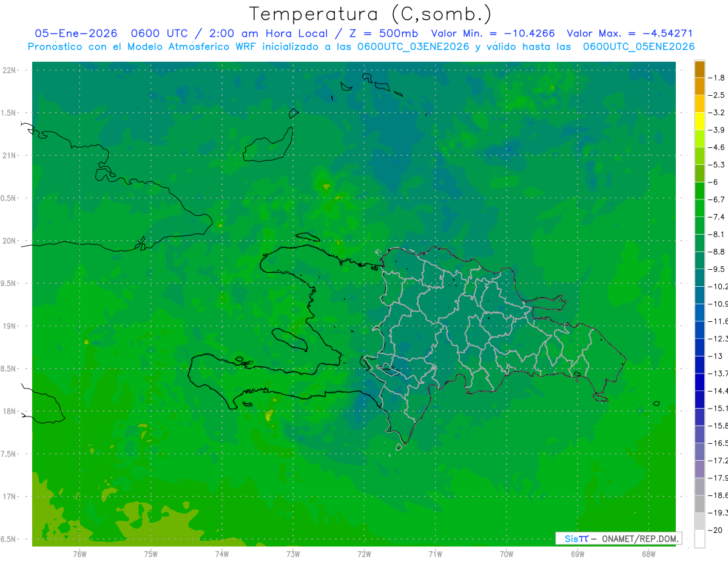Image resolution: width=728 pixels, height=562 pixels.
Task: Click the "20N" latitude axis label
Action: point(10,241)
